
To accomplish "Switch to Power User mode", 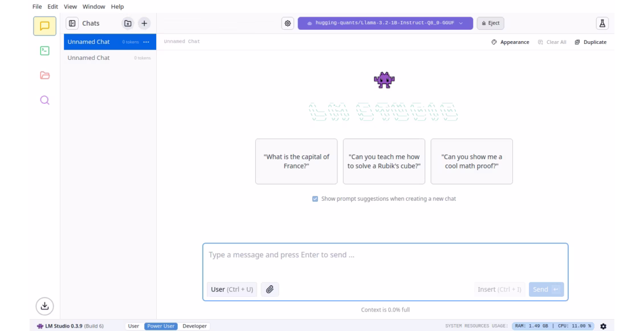I will tap(161, 326).
